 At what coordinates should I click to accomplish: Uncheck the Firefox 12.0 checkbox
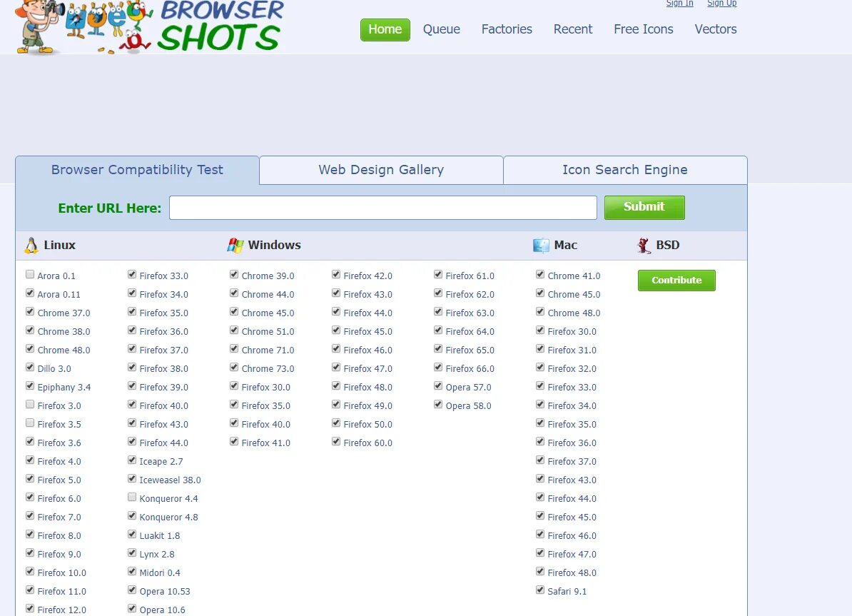click(30, 608)
